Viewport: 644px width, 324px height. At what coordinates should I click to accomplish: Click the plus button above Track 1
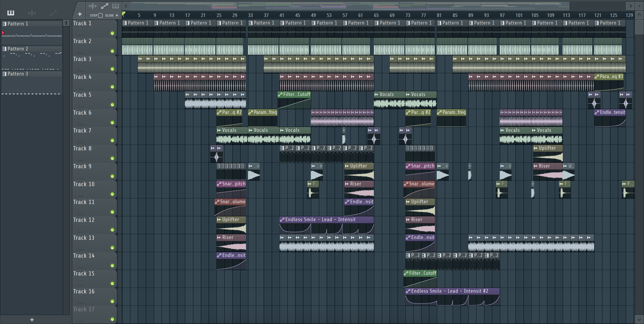click(x=80, y=14)
